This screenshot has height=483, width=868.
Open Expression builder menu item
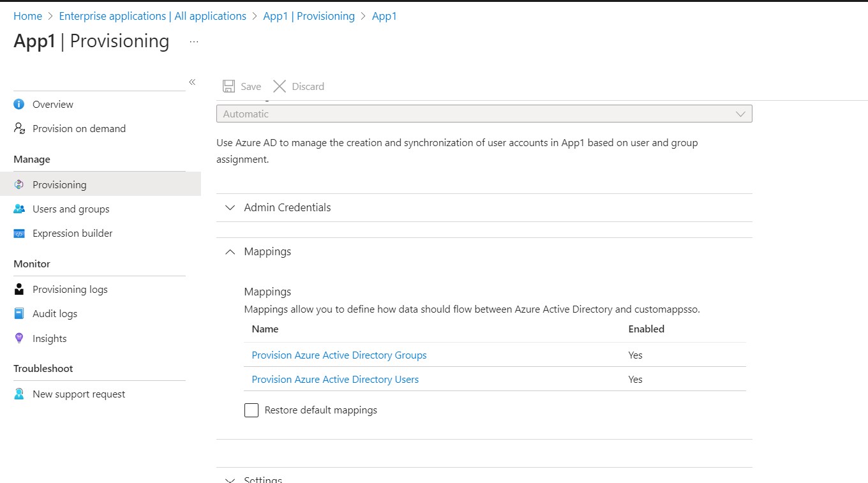tap(73, 233)
